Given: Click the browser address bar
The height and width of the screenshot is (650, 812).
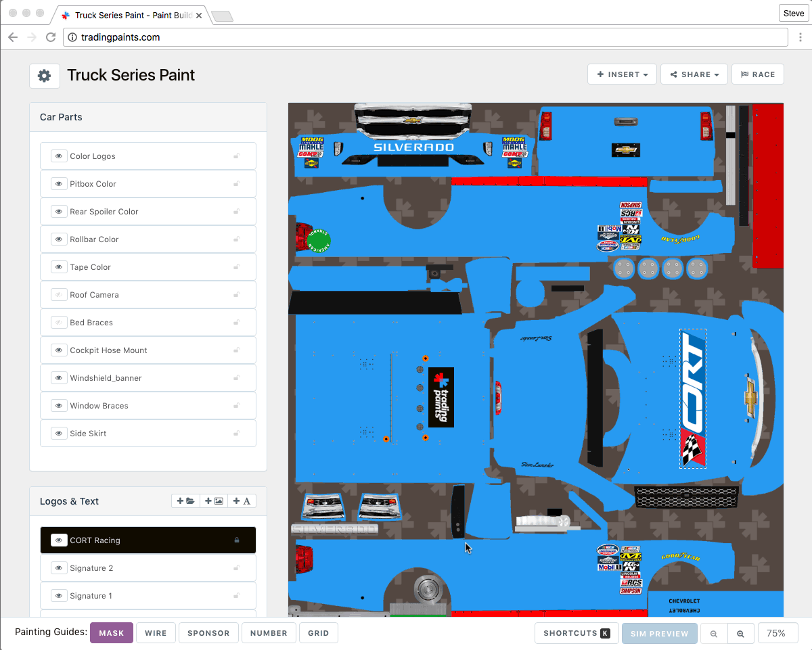Looking at the screenshot, I should pos(426,37).
